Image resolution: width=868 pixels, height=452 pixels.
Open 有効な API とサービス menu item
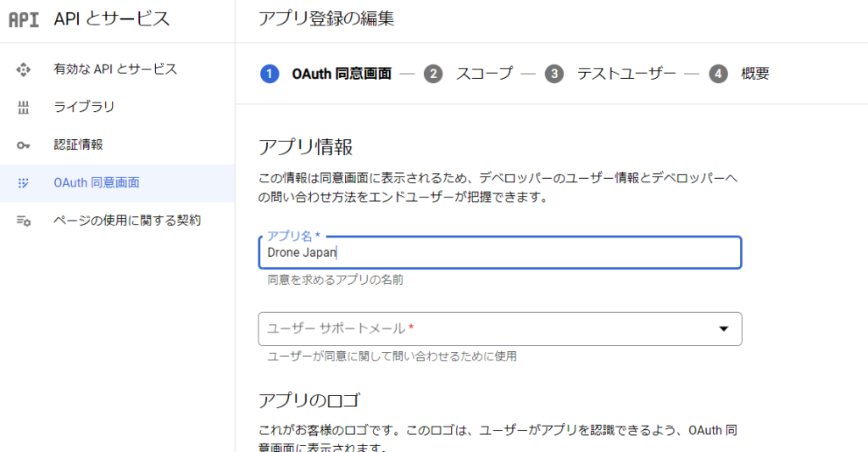click(x=115, y=69)
